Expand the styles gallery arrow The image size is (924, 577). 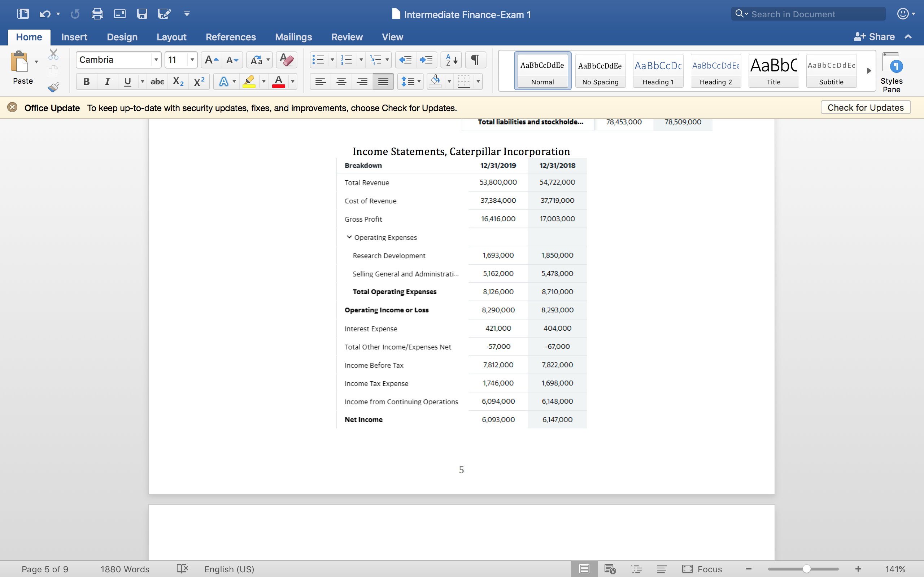[869, 71]
